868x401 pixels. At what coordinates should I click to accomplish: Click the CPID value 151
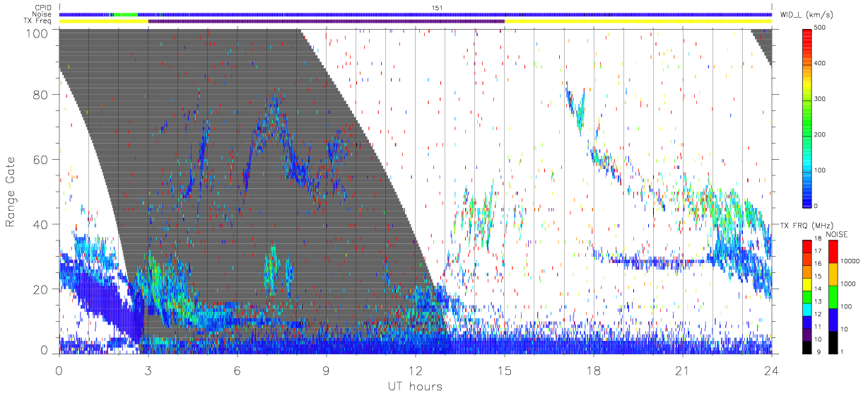pos(438,8)
